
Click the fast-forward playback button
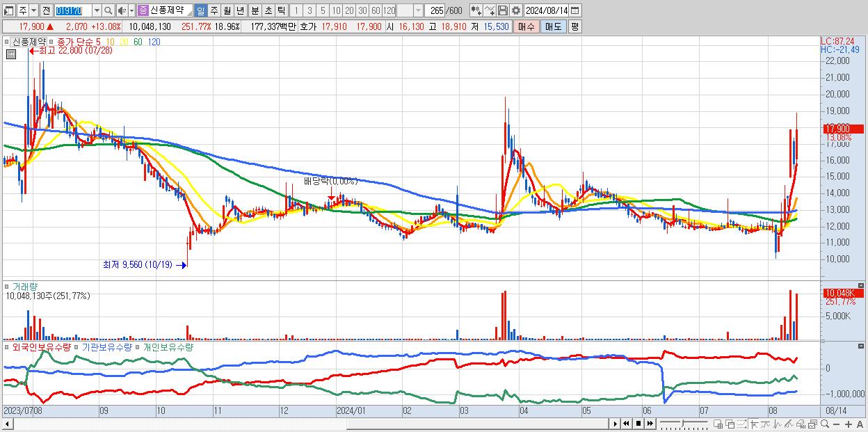(650, 424)
